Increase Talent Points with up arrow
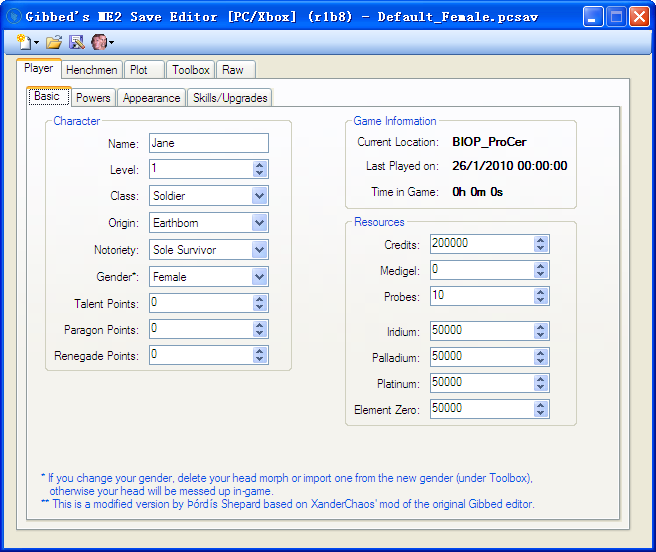 (260, 299)
